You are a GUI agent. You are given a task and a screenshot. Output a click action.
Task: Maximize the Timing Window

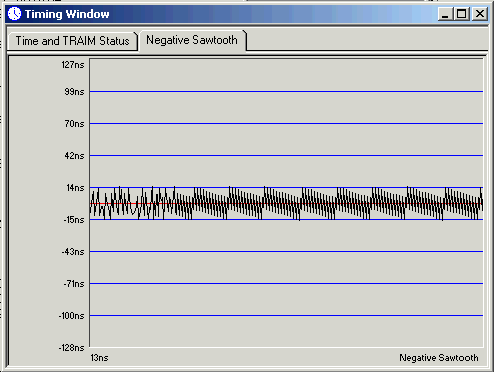462,14
